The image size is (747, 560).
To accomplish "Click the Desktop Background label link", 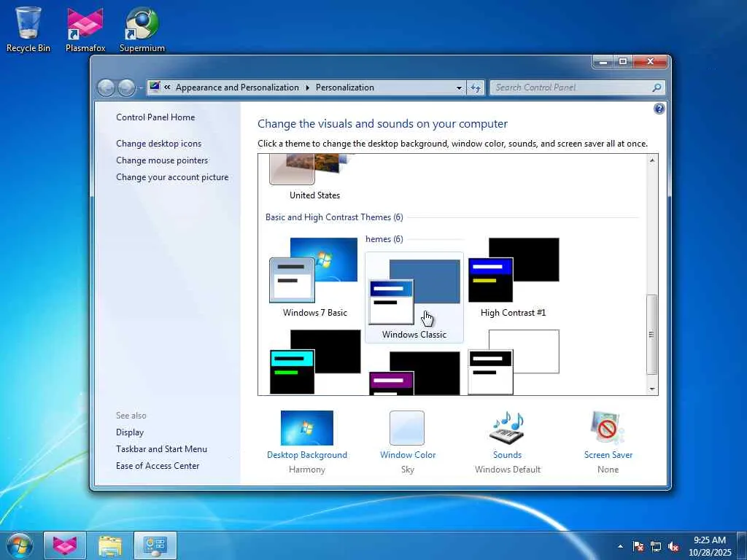I will [x=307, y=455].
